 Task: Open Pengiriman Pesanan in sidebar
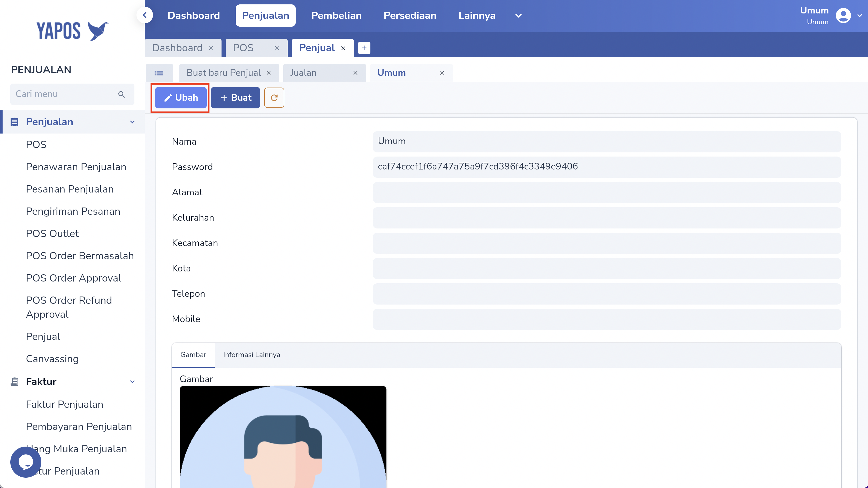pos(73,211)
